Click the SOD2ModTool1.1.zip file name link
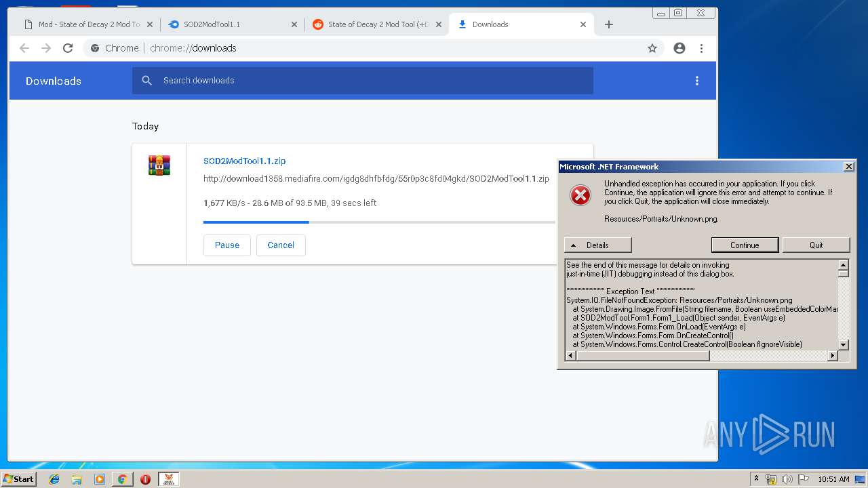The height and width of the screenshot is (488, 868). (245, 161)
